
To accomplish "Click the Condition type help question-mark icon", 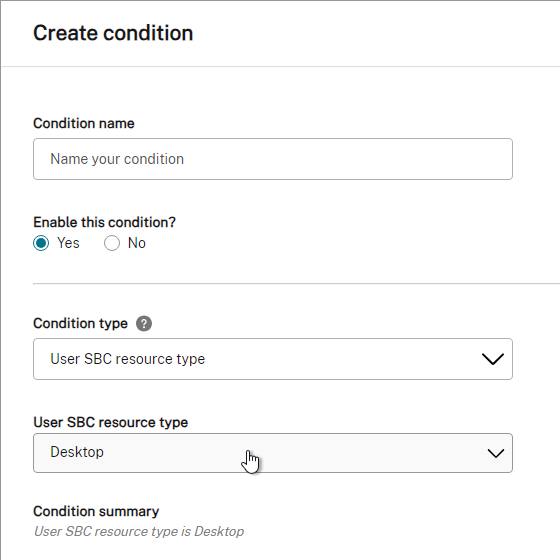I will (x=144, y=324).
